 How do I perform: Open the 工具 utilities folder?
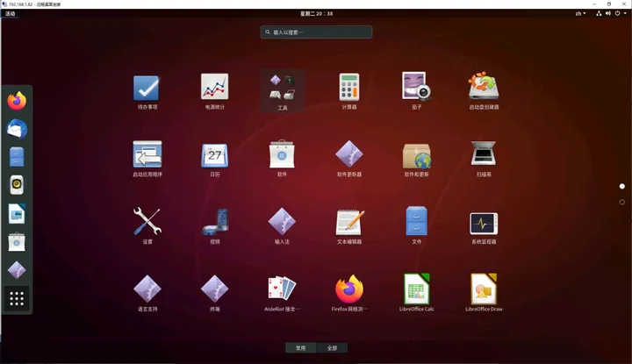(x=282, y=91)
